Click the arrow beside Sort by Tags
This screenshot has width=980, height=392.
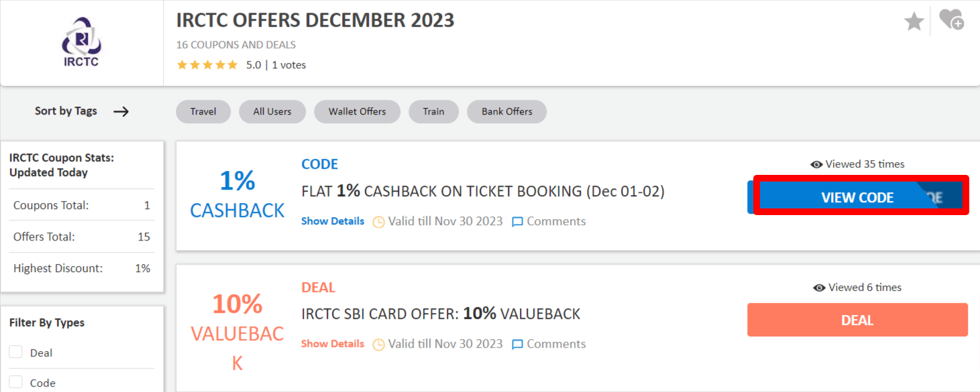coord(121,111)
